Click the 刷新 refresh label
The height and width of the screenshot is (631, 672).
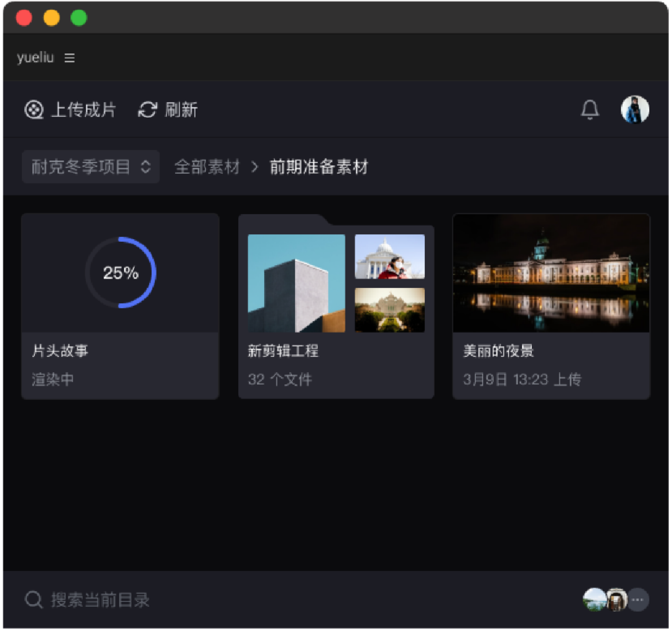point(181,110)
